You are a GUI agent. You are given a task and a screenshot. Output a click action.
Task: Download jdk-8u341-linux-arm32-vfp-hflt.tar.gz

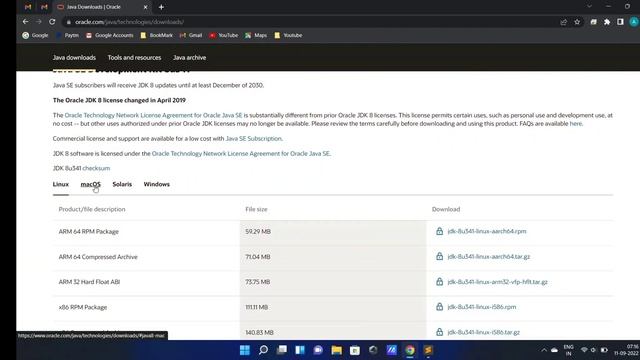pyautogui.click(x=497, y=282)
